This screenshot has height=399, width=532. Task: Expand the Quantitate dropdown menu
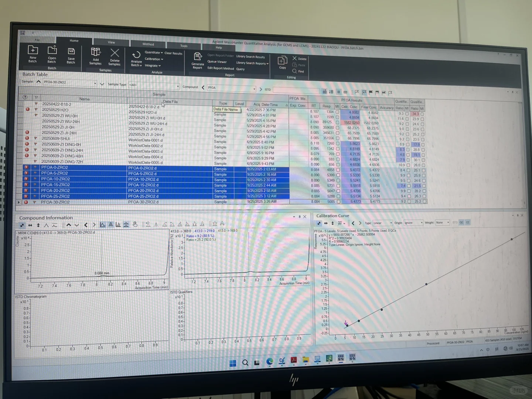(154, 52)
